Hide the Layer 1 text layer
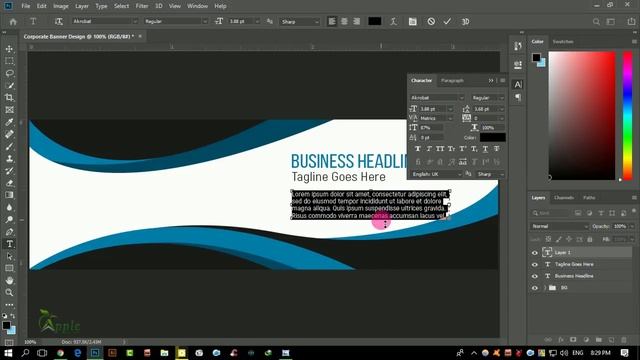Screen dimensions: 640x360 pos(535,253)
